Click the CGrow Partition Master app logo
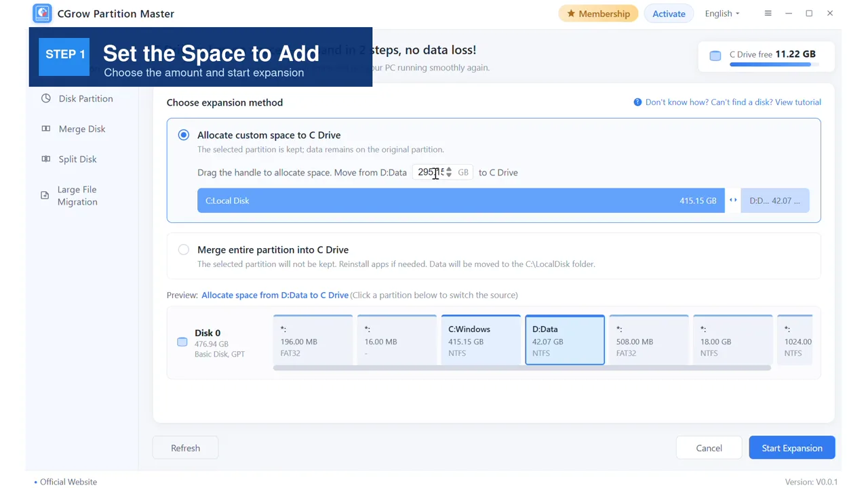 pyautogui.click(x=42, y=14)
